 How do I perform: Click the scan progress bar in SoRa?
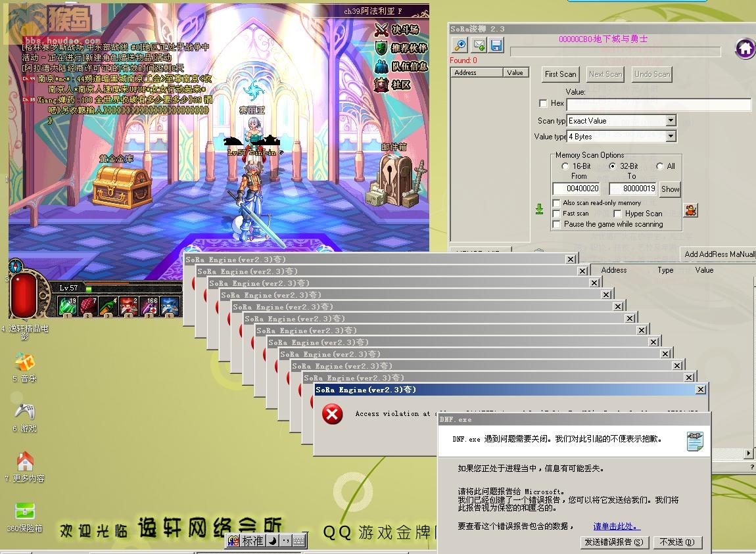coord(615,52)
